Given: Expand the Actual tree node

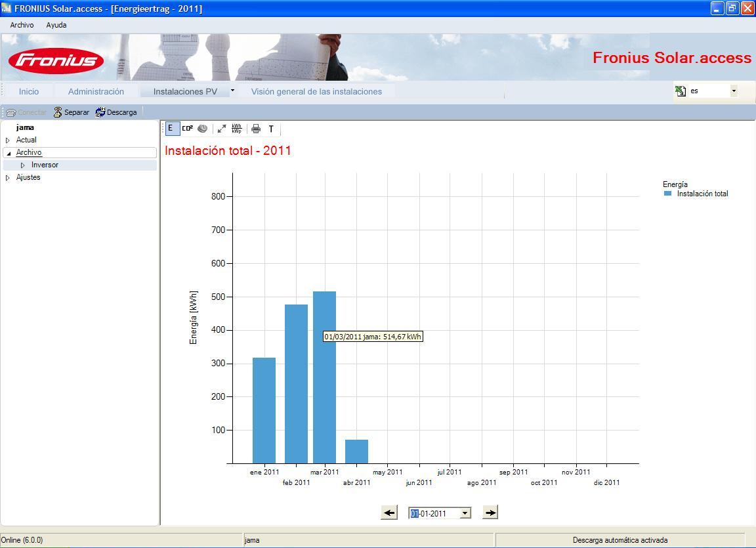Looking at the screenshot, I should click(x=8, y=140).
